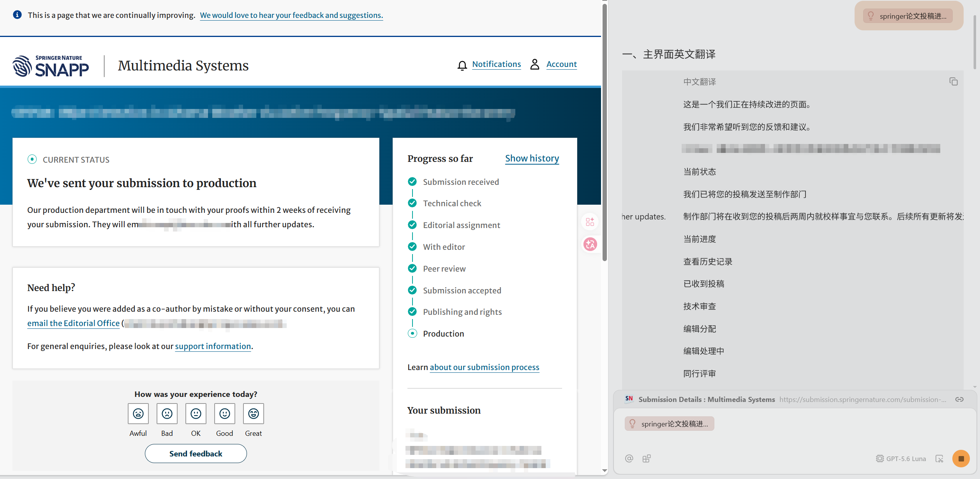The width and height of the screenshot is (980, 479).
Task: Click the Peer review step label
Action: 444,269
